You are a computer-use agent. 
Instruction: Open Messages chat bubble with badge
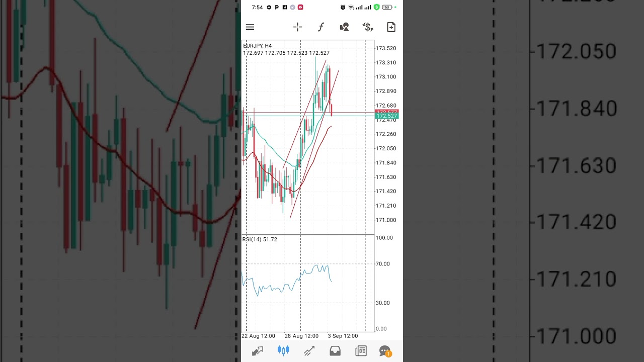point(385,351)
